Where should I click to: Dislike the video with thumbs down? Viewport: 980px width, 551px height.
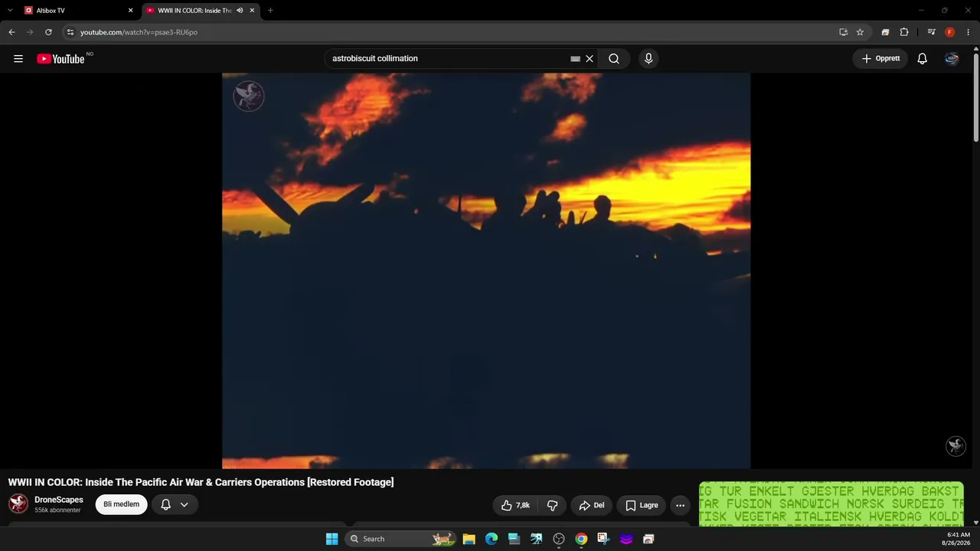coord(552,505)
